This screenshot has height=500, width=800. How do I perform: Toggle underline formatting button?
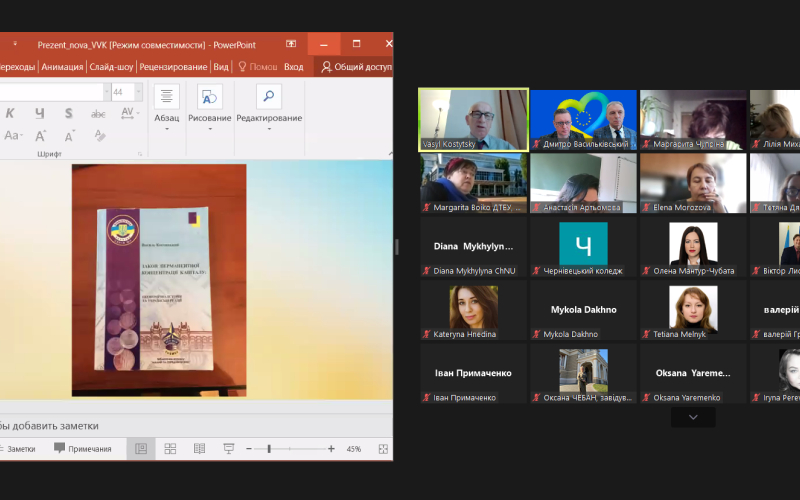(x=39, y=113)
